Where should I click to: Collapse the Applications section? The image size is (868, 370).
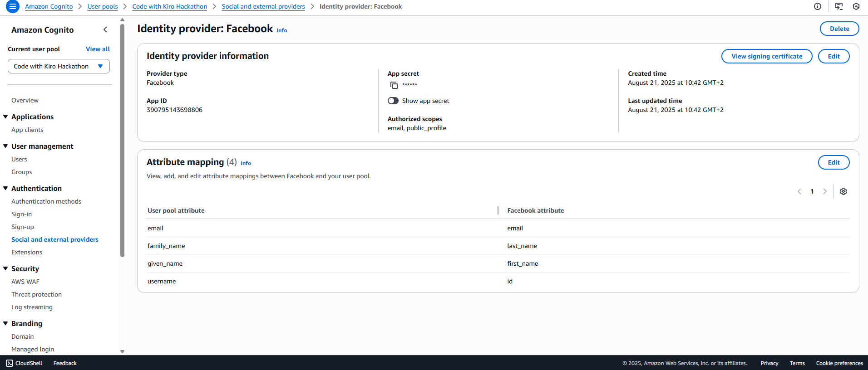click(x=5, y=117)
